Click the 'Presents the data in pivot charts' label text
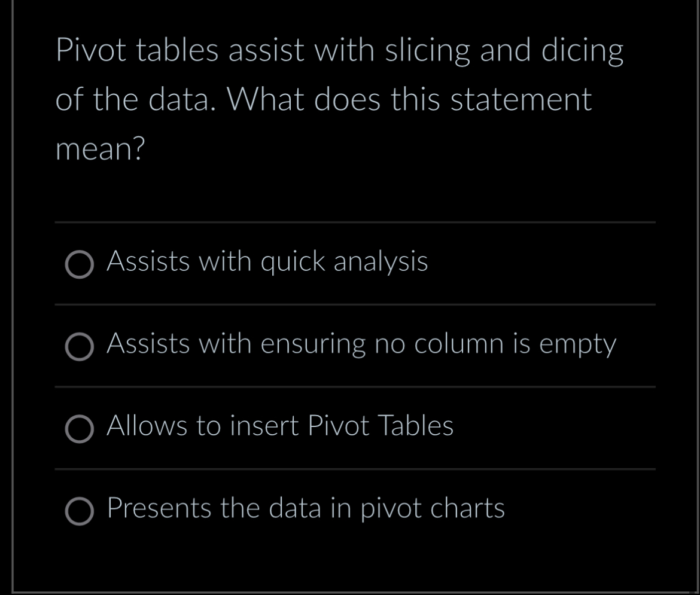The width and height of the screenshot is (700, 595). pyautogui.click(x=306, y=508)
